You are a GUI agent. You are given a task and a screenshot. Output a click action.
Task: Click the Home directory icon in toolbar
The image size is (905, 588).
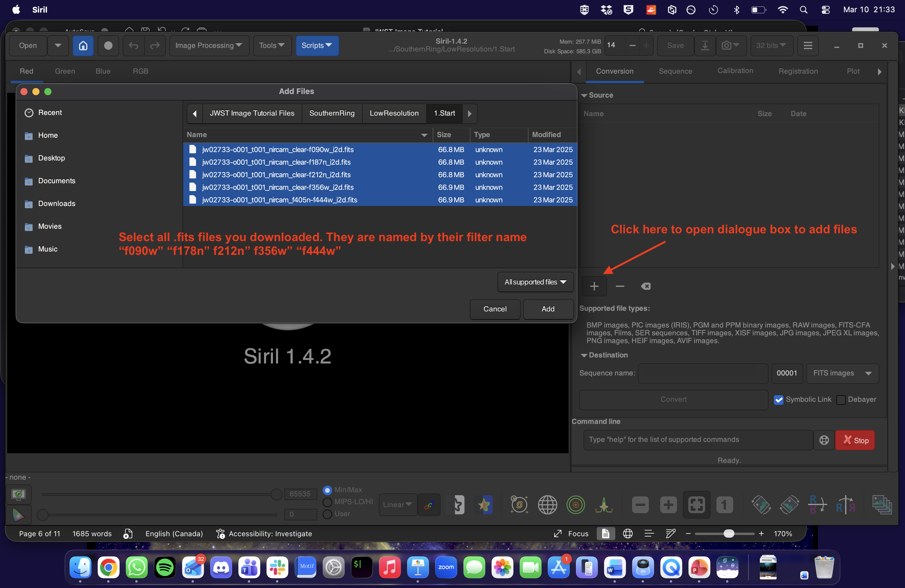(x=83, y=46)
